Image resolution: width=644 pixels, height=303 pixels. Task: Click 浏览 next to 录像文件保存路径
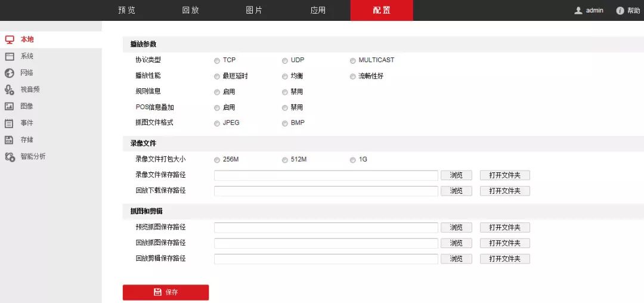pyautogui.click(x=456, y=175)
